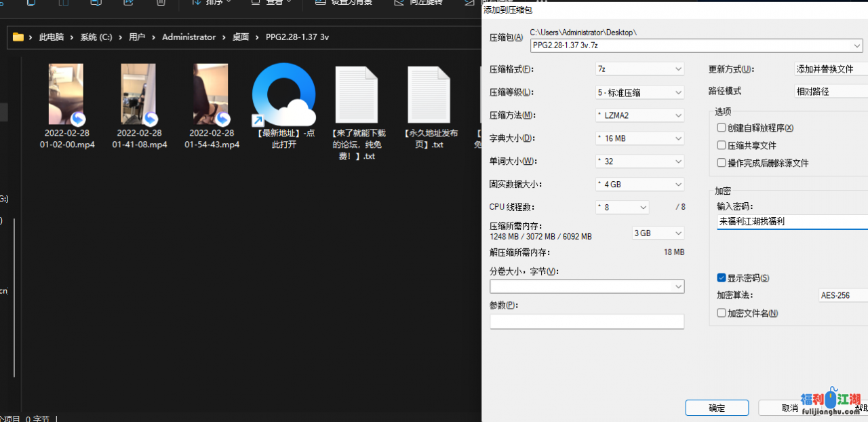Enable 创建自释放程序 checkbox
Viewport: 868px width, 422px height.
[722, 128]
